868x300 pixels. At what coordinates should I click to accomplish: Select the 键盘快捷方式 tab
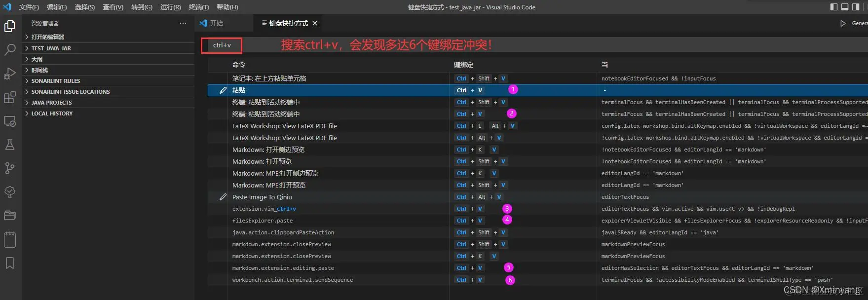click(288, 23)
